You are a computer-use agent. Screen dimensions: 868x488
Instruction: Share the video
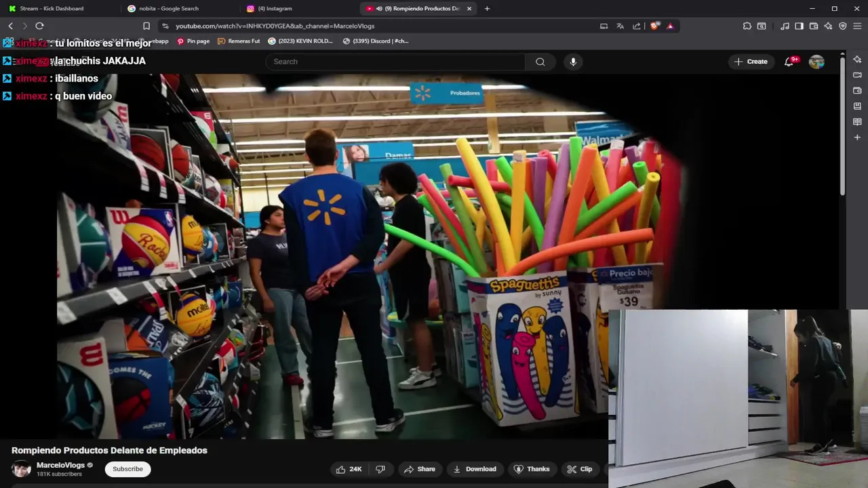pos(420,469)
